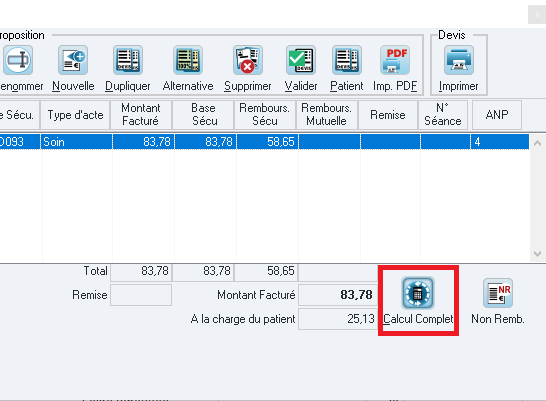
Task: Click the N° Séance column header
Action: tap(443, 115)
